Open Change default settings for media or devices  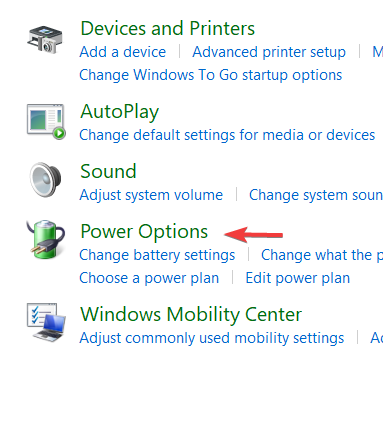227,135
